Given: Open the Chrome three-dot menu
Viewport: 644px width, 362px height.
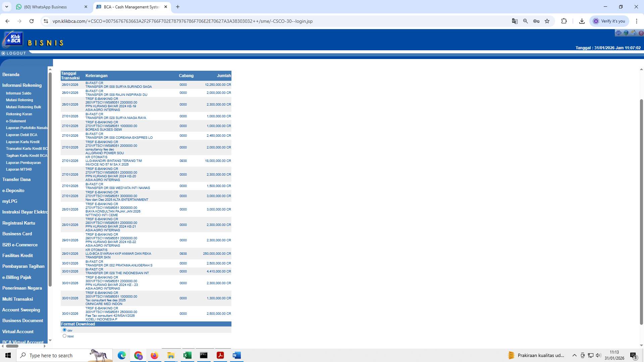Looking at the screenshot, I should coord(637,21).
